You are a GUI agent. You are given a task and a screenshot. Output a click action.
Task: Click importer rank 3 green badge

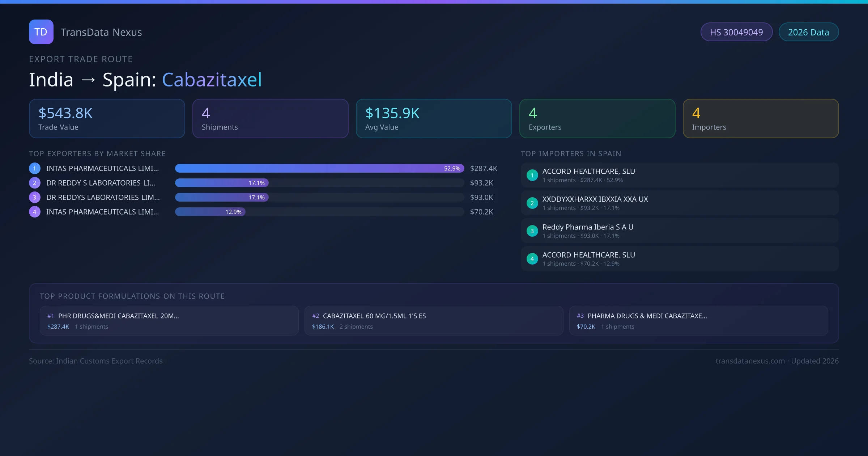(x=532, y=231)
